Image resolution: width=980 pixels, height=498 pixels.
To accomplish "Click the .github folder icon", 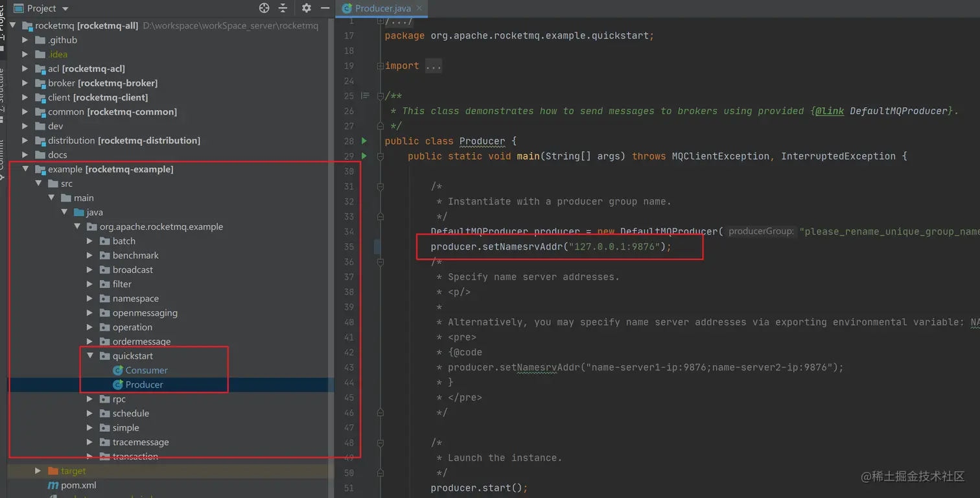I will coord(40,40).
